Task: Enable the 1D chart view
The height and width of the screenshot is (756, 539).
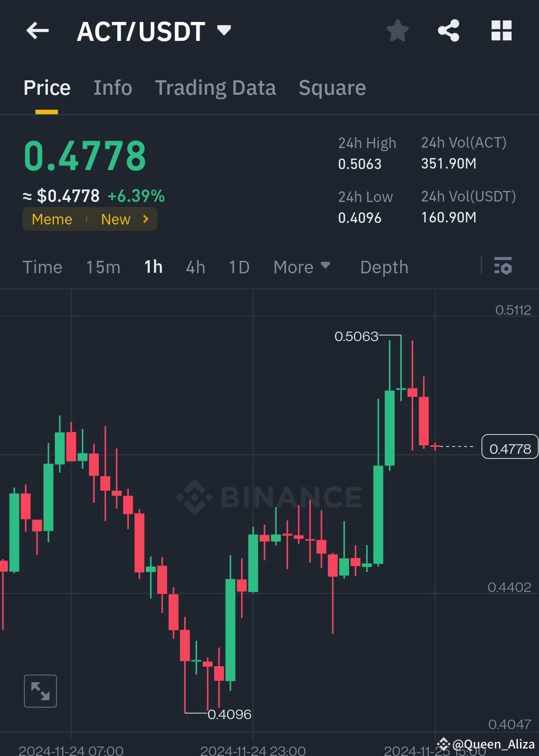Action: point(239,267)
